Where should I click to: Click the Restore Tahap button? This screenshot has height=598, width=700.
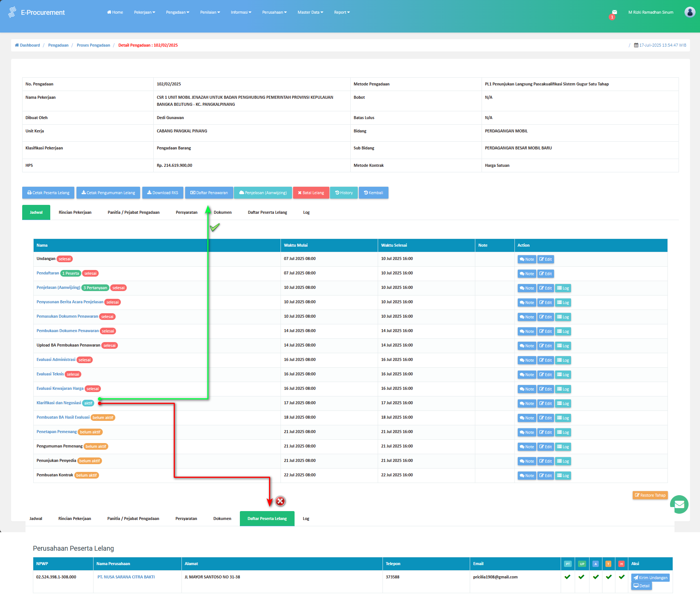click(x=650, y=495)
